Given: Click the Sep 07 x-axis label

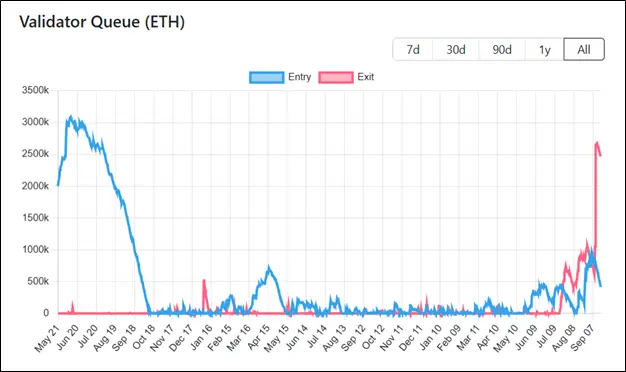Looking at the screenshot, I should click(x=582, y=338).
